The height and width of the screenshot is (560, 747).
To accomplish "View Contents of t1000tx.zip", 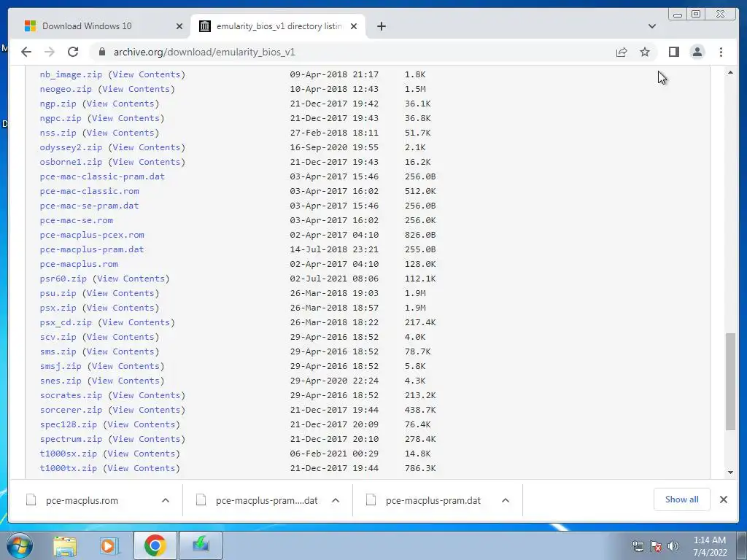I will point(142,468).
